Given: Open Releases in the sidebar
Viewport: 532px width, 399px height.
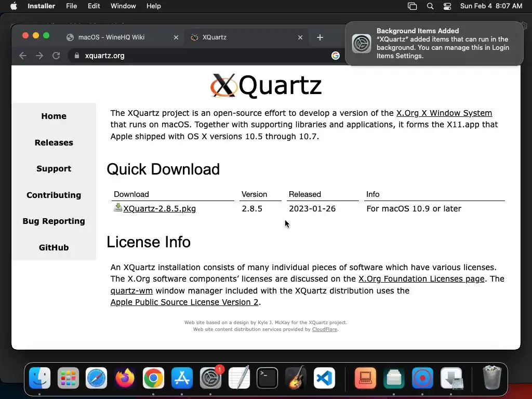Looking at the screenshot, I should [x=54, y=142].
